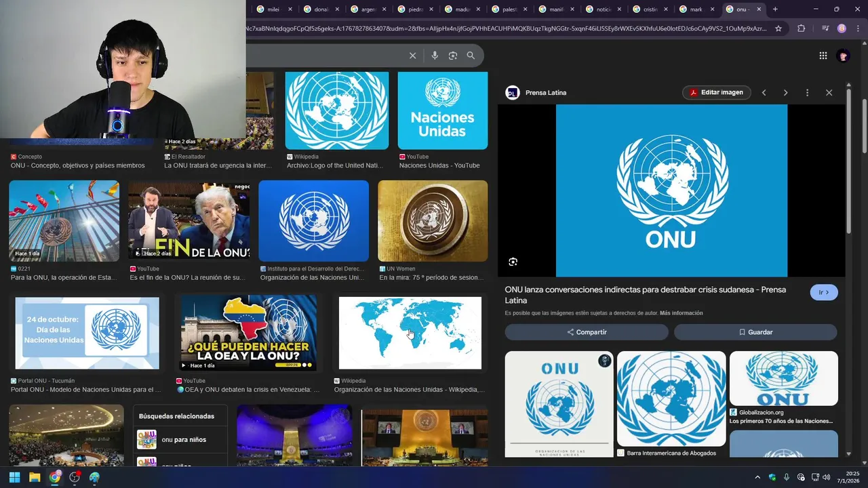868x488 pixels.
Task: Open the Chrome profile avatar
Action: 842,28
